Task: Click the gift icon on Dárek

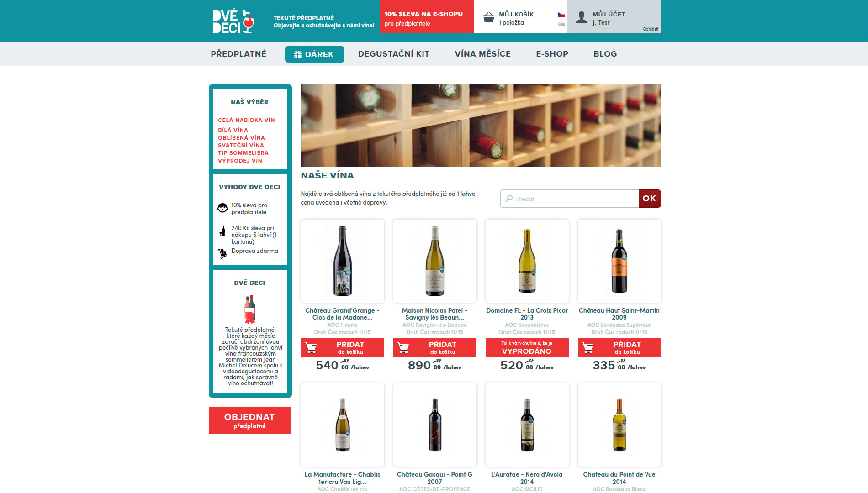Action: 298,54
